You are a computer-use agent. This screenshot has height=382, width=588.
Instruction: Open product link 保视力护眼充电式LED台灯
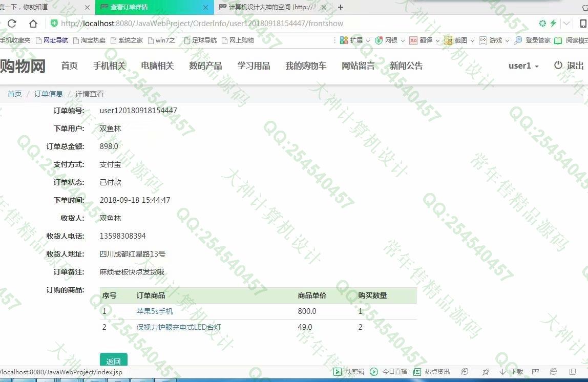click(179, 327)
